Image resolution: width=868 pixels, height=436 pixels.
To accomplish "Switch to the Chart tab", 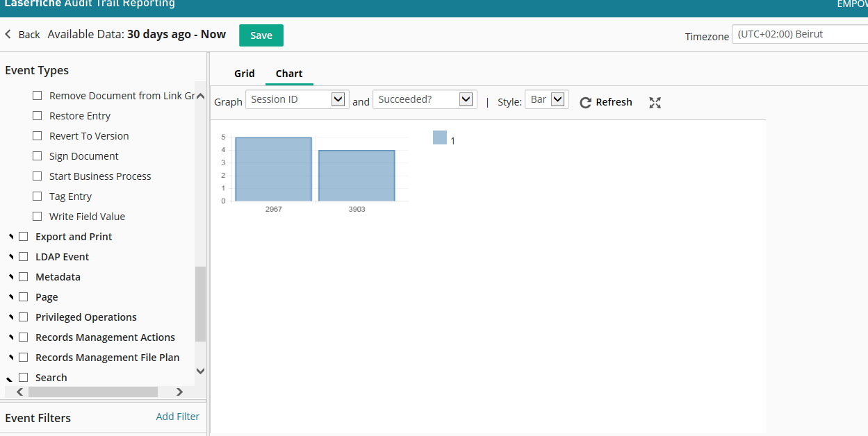I will click(289, 74).
